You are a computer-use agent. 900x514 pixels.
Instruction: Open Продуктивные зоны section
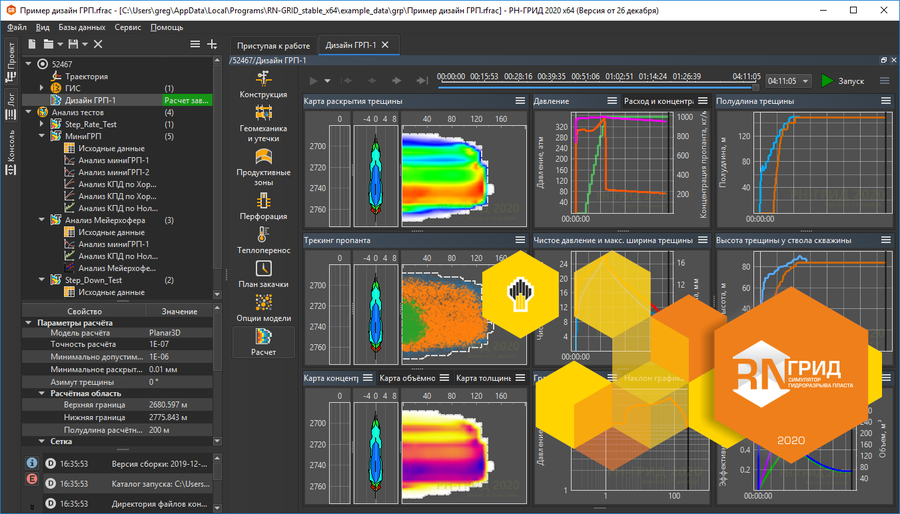tap(263, 168)
